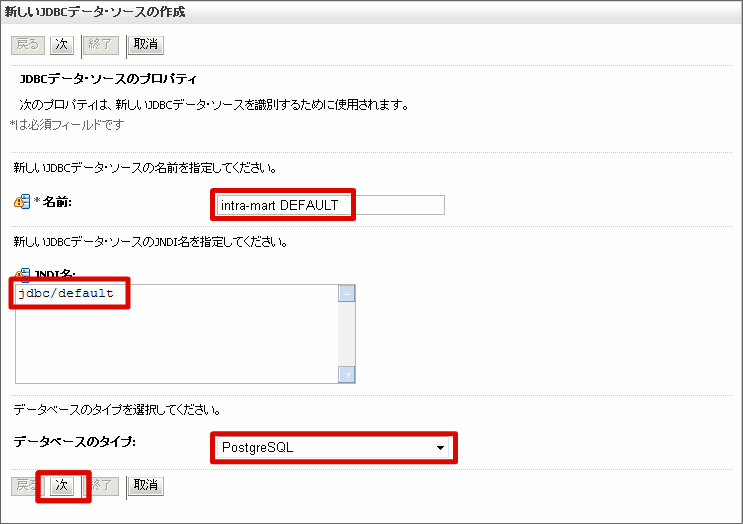
Task: Click the 新しいJDBCデータ・ソースの作成 title text
Action: click(95, 12)
